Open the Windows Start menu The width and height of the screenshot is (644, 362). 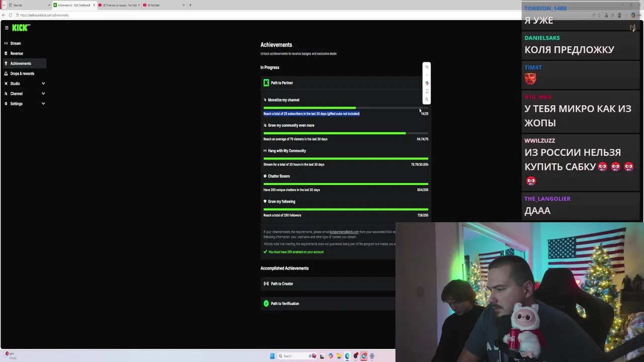(272, 356)
